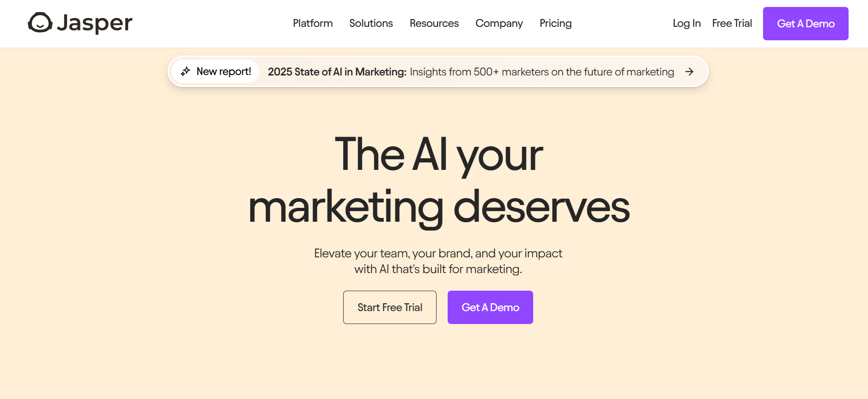The image size is (868, 399).
Task: Click the '2025 State of AI in Marketing:' bold title
Action: [337, 72]
